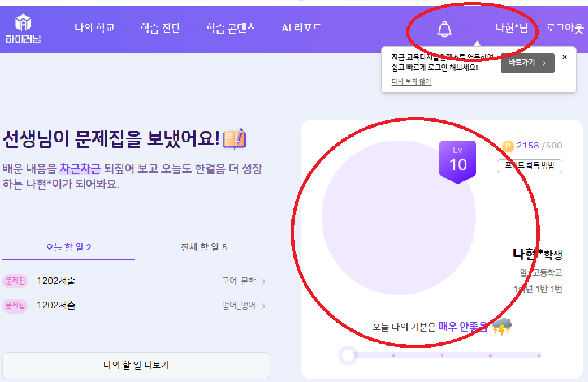Click the gold P point coin icon
Viewport: 588px width, 382px height.
pyautogui.click(x=508, y=146)
